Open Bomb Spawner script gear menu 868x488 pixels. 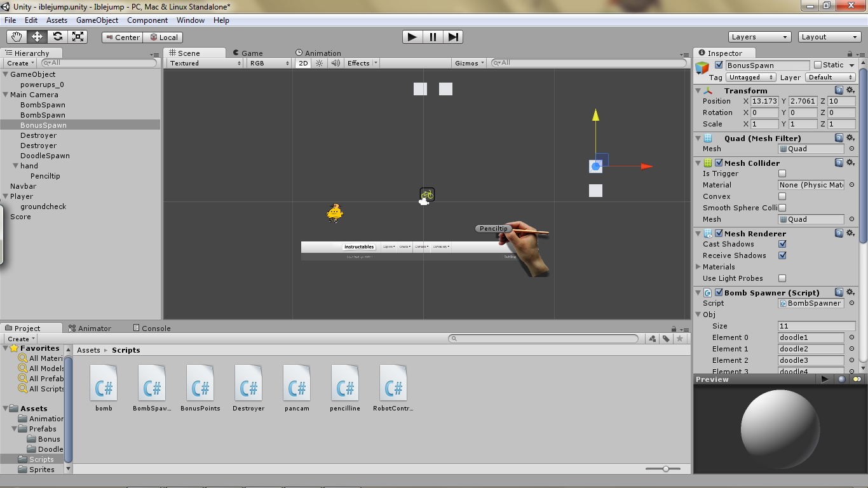[x=850, y=292]
